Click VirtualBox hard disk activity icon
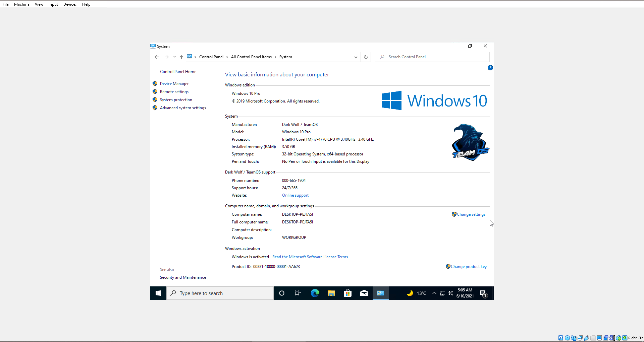 560,338
